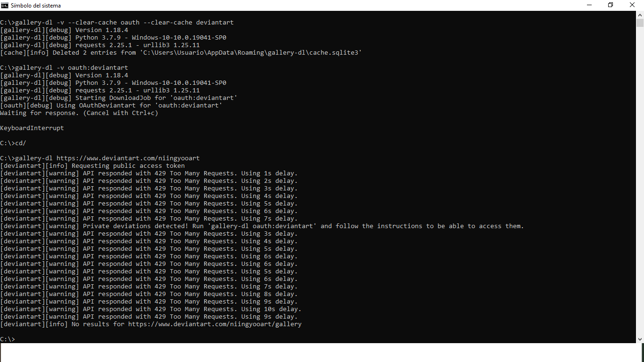Click the 'Waiting for response' line
Image resolution: width=644 pixels, height=362 pixels.
pyautogui.click(x=79, y=113)
